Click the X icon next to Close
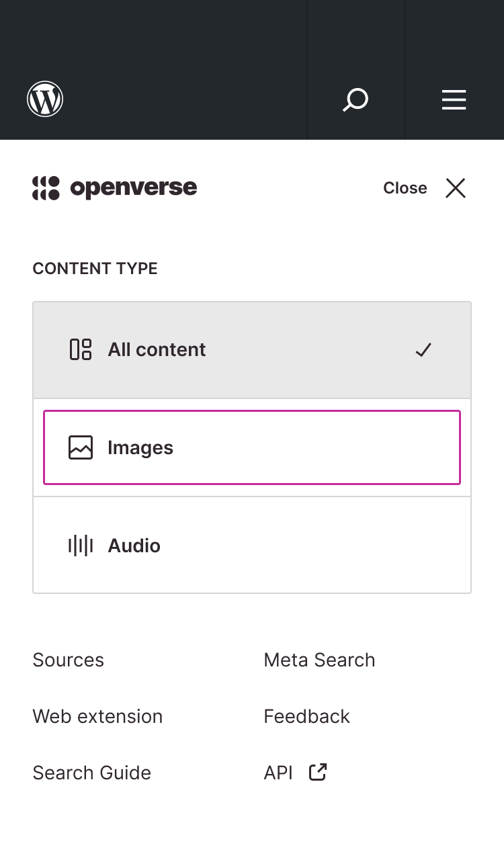This screenshot has height=868, width=504. pyautogui.click(x=455, y=188)
